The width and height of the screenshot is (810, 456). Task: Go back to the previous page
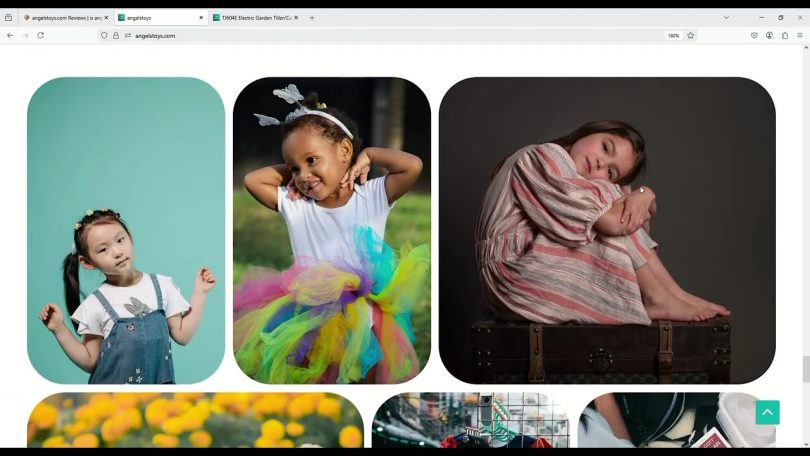coord(10,36)
